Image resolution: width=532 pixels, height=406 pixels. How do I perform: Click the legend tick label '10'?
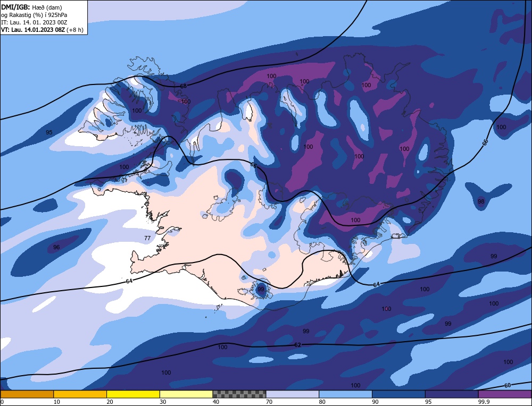click(x=57, y=402)
